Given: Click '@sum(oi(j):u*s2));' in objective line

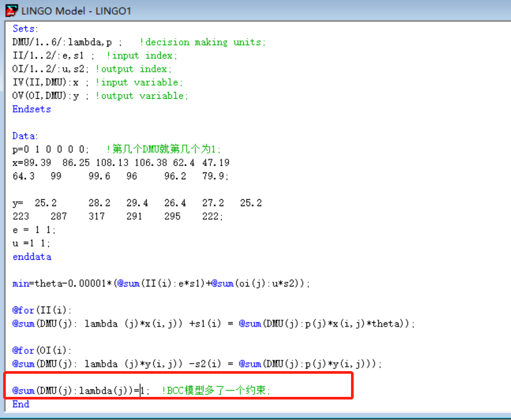Looking at the screenshot, I should click(x=260, y=283).
